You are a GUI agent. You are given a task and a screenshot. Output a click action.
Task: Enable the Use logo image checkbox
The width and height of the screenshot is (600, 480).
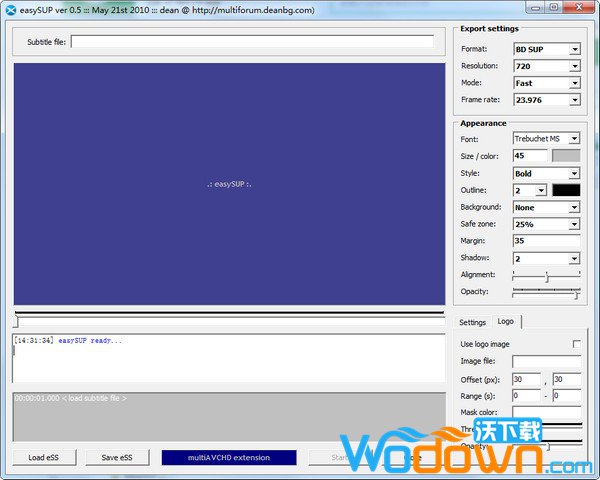point(576,344)
